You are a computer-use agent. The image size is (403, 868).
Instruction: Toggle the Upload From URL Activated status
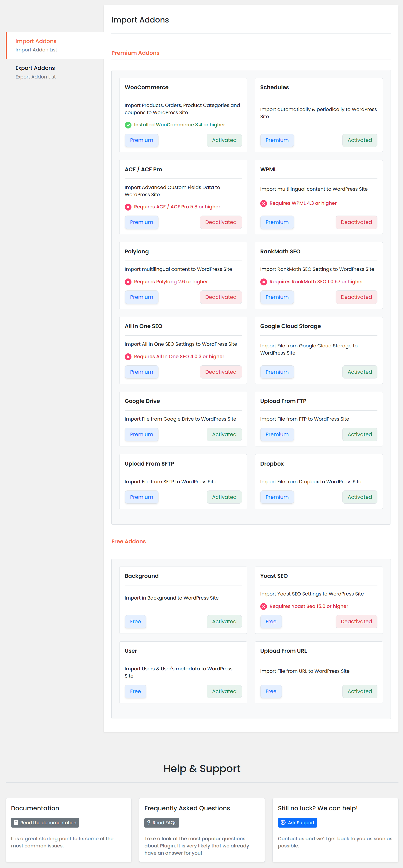click(x=359, y=691)
